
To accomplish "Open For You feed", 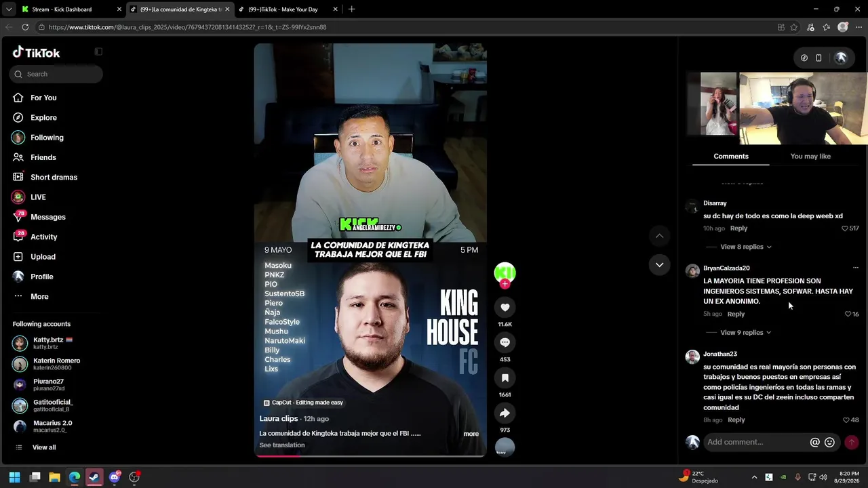I will click(x=43, y=98).
